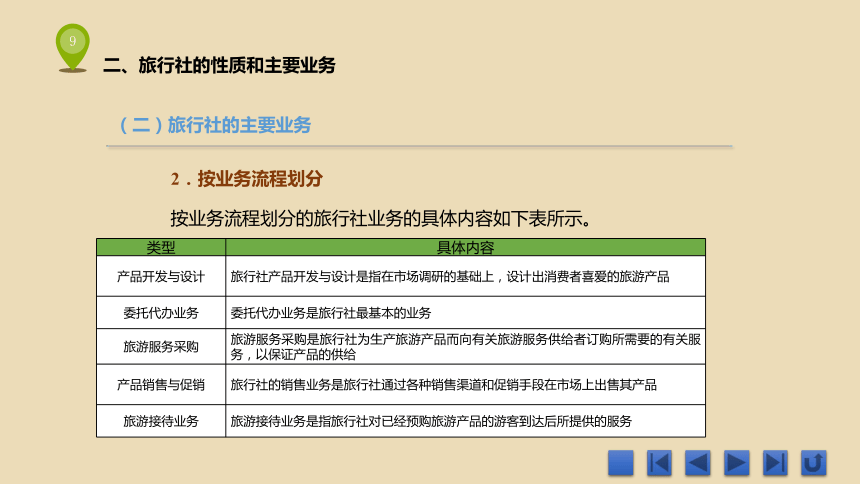The width and height of the screenshot is (860, 484).
Task: Go to previous slide arrow button
Action: tap(697, 463)
